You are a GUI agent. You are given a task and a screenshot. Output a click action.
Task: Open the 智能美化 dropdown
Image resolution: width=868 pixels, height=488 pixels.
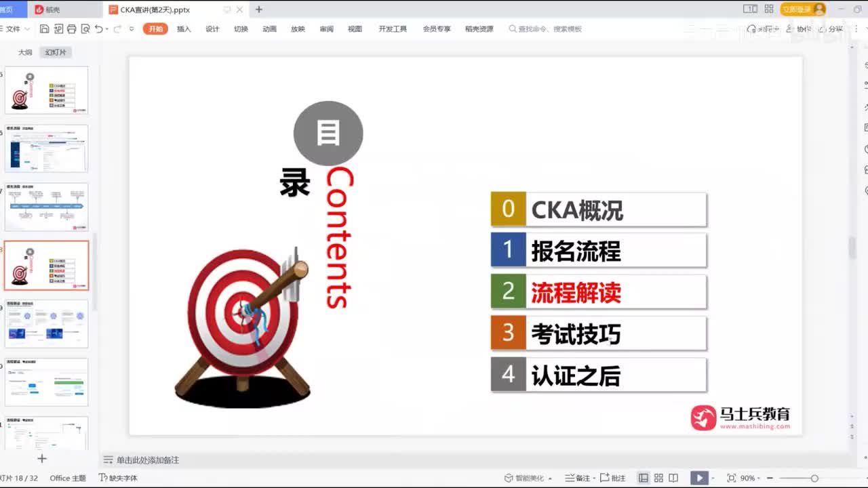click(x=528, y=478)
